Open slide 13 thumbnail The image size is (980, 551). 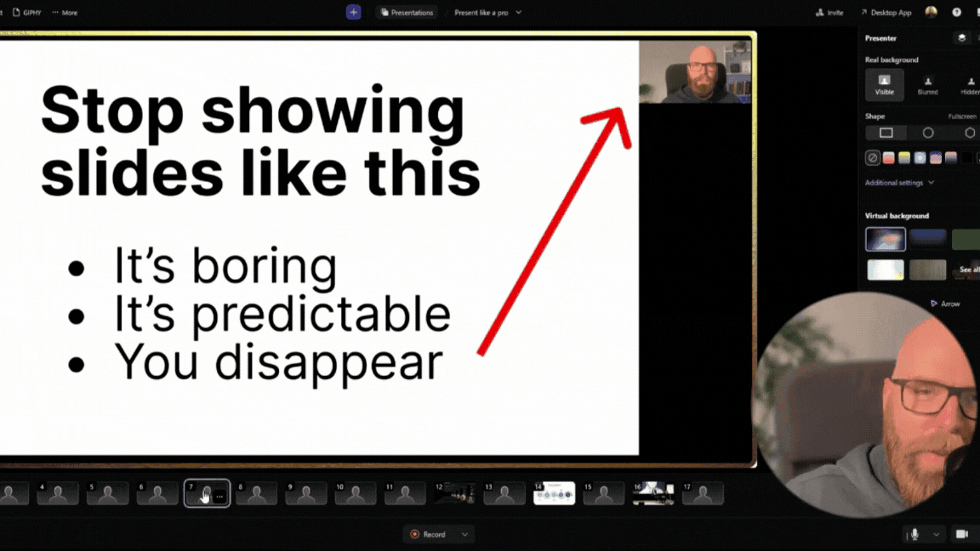point(504,493)
